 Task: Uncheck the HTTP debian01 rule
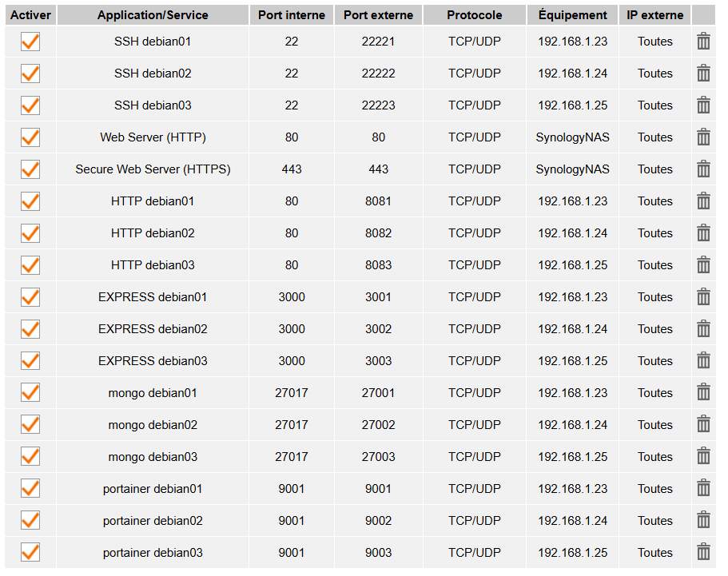(30, 201)
